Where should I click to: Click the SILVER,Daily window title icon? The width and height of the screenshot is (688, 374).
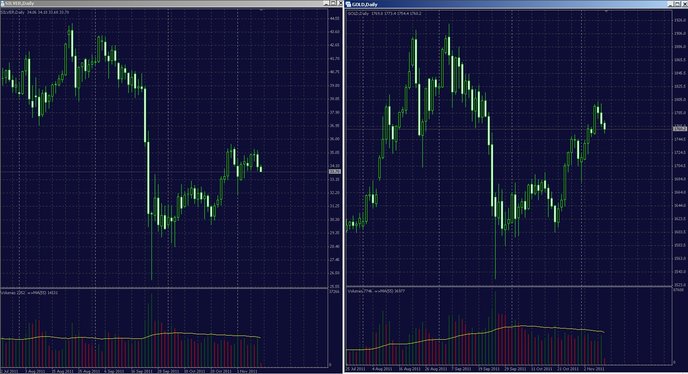pos(2,3)
